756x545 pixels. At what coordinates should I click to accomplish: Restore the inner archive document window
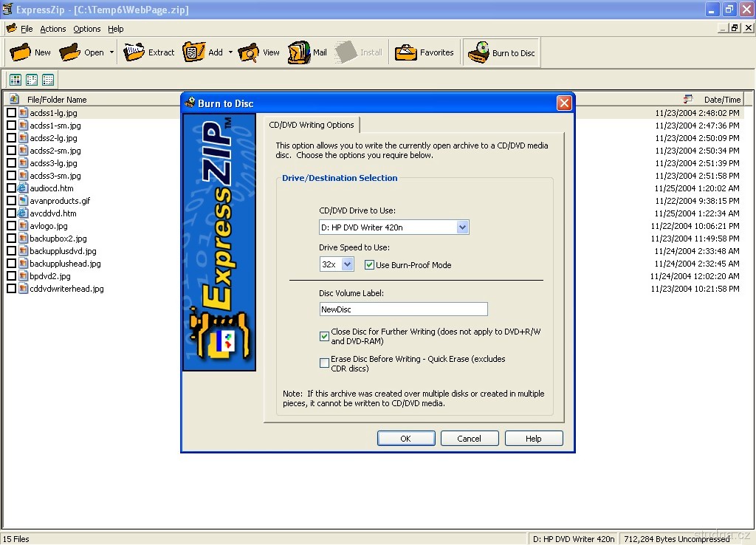tap(735, 28)
